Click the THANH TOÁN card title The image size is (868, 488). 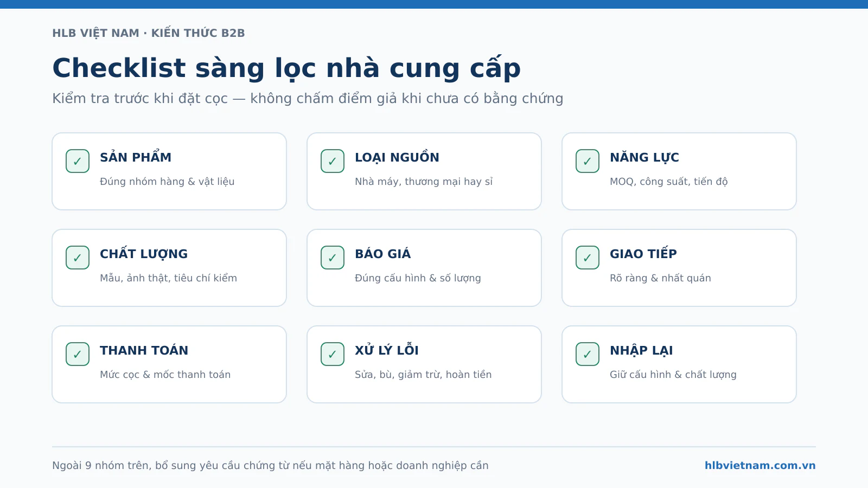144,350
